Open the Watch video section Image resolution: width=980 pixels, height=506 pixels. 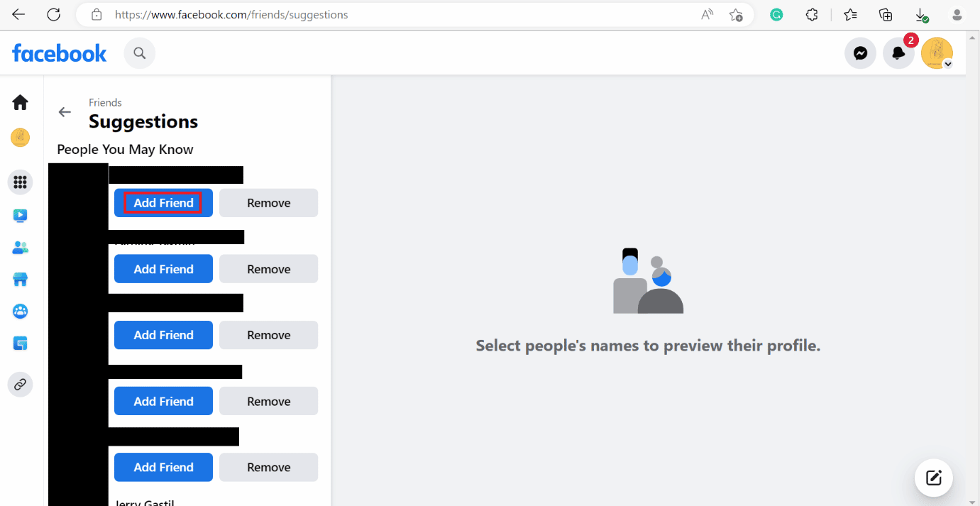(19, 215)
